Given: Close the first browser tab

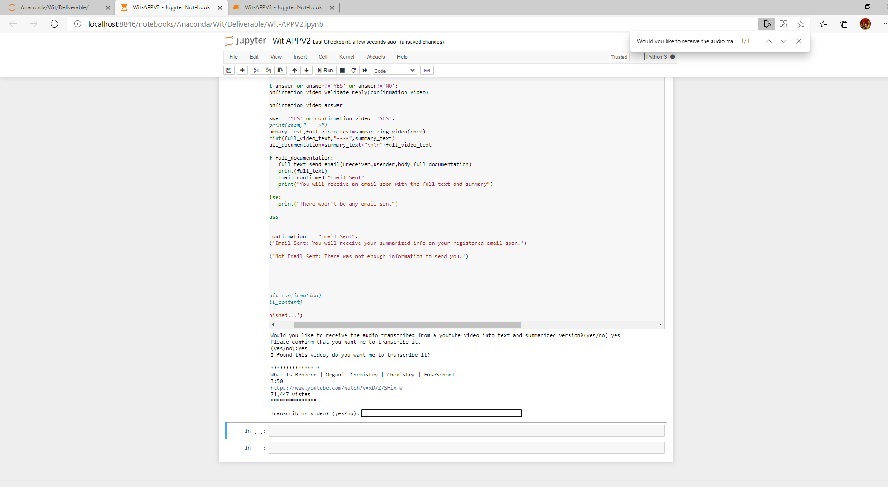Looking at the screenshot, I should click(x=108, y=8).
